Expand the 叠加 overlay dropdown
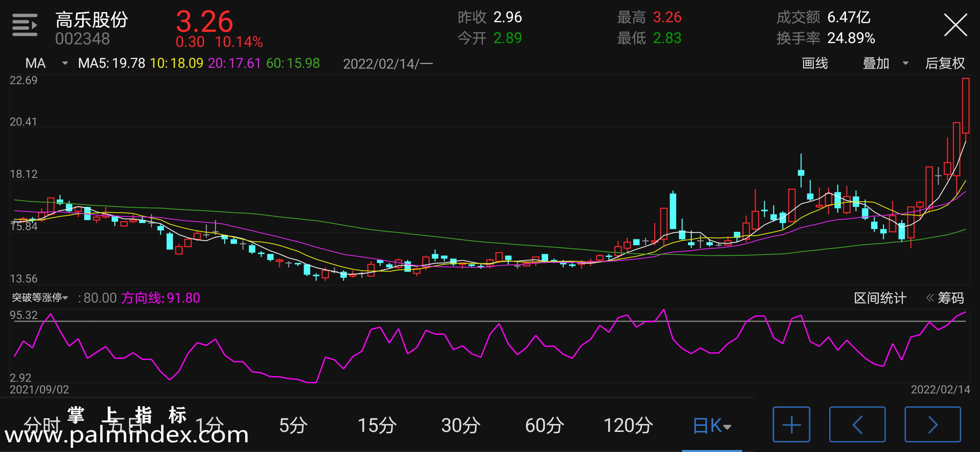Image resolution: width=980 pixels, height=452 pixels. pos(885,63)
